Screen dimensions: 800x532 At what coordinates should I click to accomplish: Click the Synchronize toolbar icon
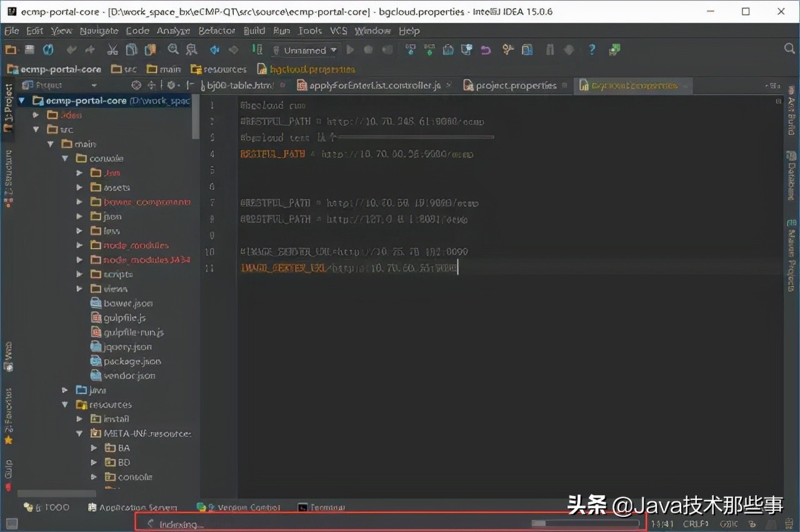pyautogui.click(x=48, y=50)
